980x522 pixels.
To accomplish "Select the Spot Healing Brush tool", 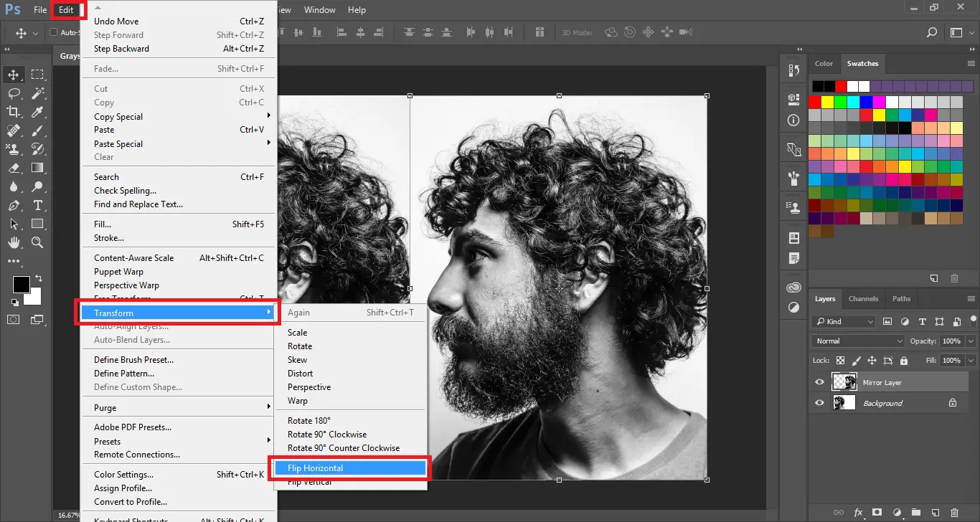I will coord(13,130).
